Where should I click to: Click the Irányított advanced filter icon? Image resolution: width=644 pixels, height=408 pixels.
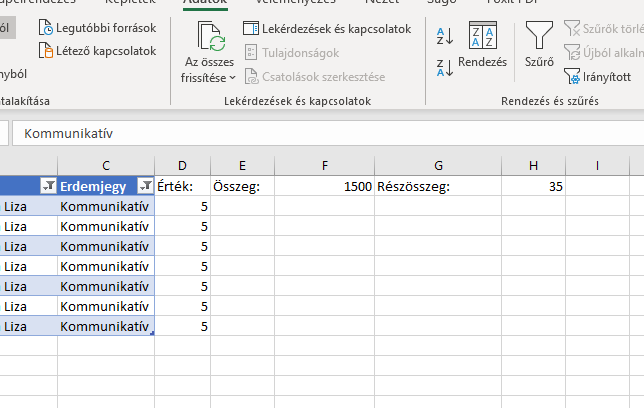click(x=572, y=75)
